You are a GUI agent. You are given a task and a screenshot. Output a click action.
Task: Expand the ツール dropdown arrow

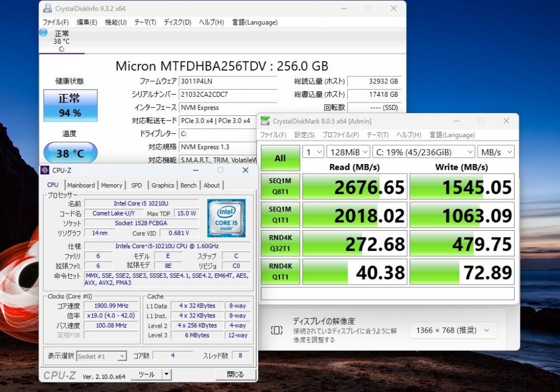click(x=166, y=374)
